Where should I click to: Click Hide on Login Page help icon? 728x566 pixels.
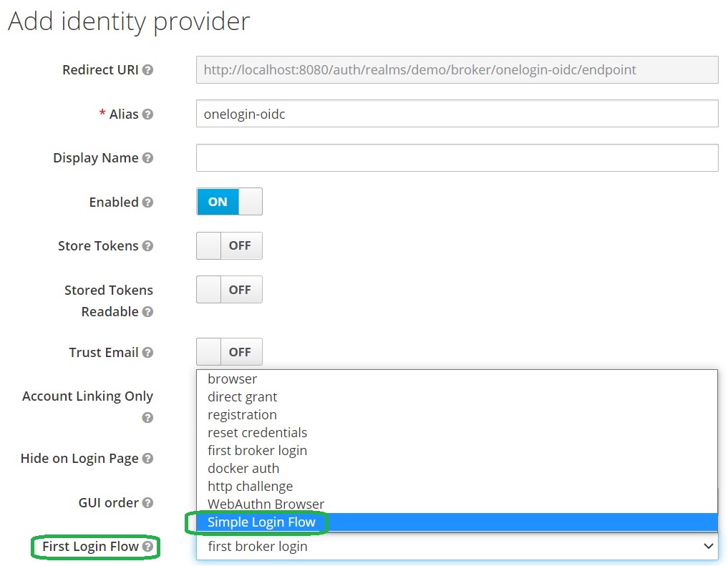[x=147, y=459]
